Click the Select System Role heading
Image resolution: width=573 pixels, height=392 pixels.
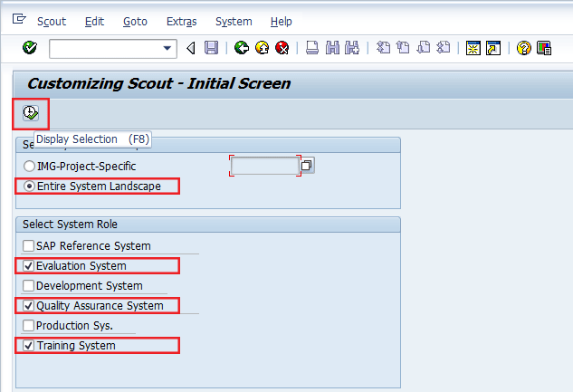[70, 224]
